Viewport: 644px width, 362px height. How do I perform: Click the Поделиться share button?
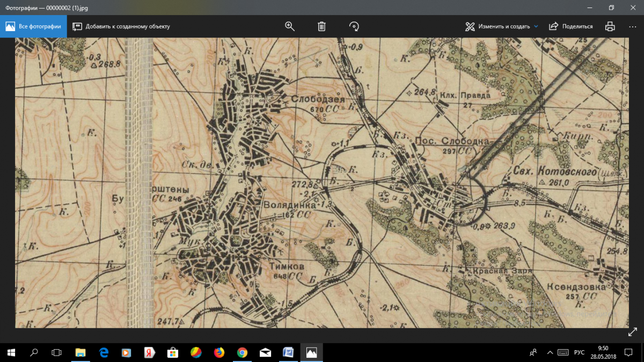(x=571, y=26)
